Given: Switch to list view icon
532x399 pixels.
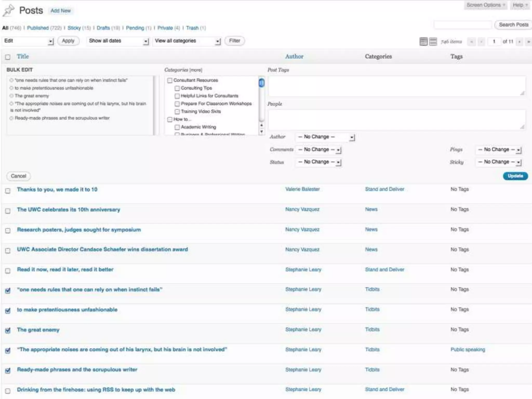Looking at the screenshot, I should point(423,41).
